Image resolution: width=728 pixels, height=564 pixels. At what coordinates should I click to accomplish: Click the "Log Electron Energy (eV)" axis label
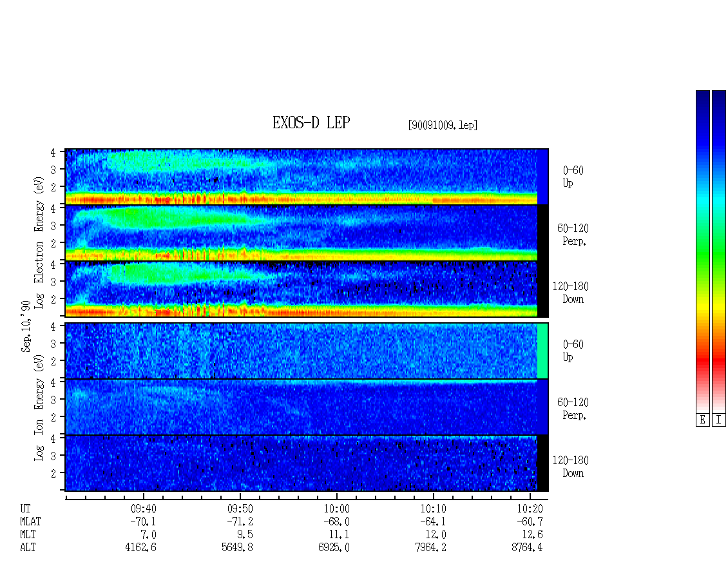(x=39, y=242)
